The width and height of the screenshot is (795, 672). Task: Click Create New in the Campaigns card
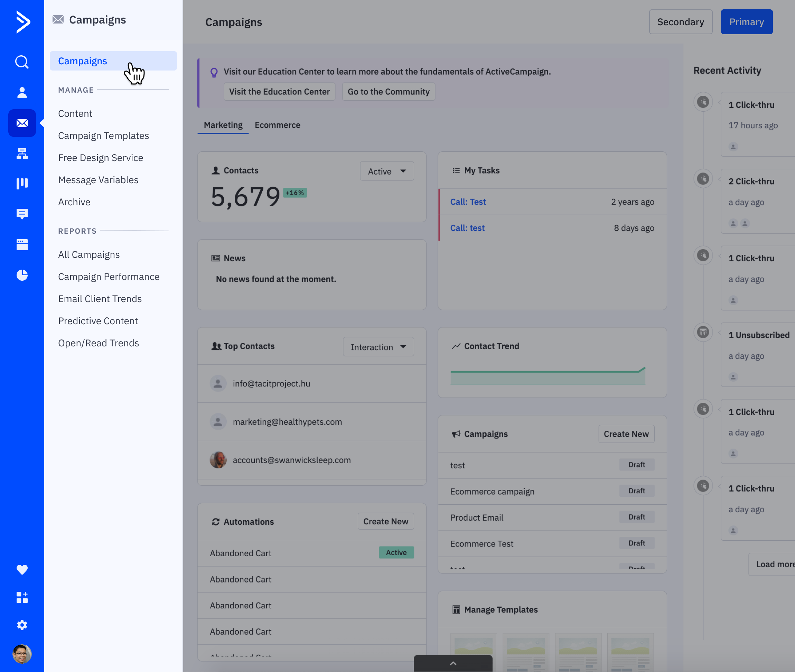click(626, 434)
